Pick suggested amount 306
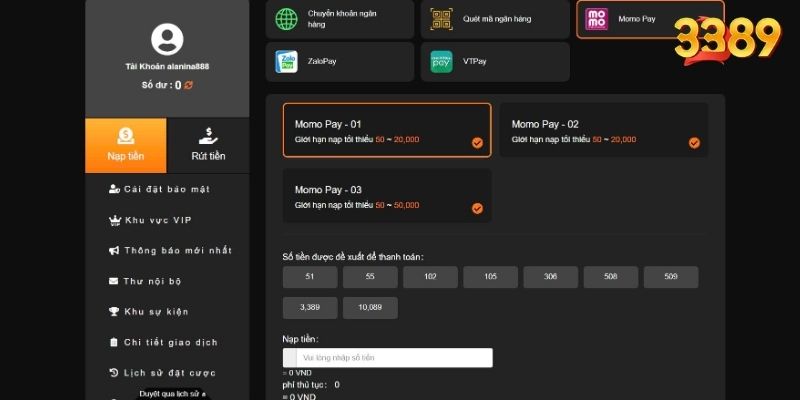Image resolution: width=800 pixels, height=400 pixels. 551,277
